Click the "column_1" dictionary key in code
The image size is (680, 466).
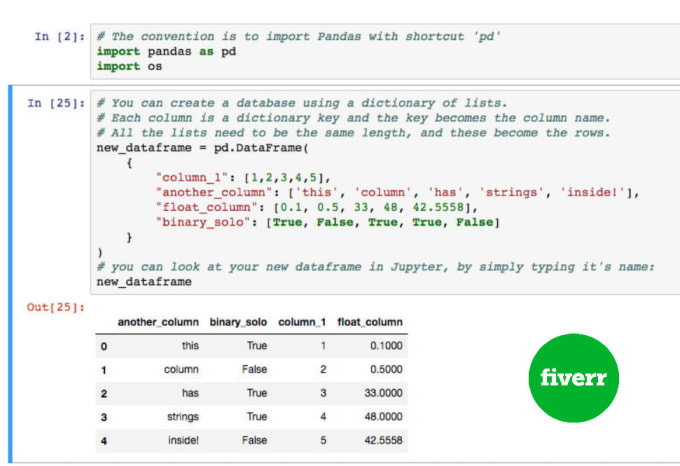(x=192, y=178)
